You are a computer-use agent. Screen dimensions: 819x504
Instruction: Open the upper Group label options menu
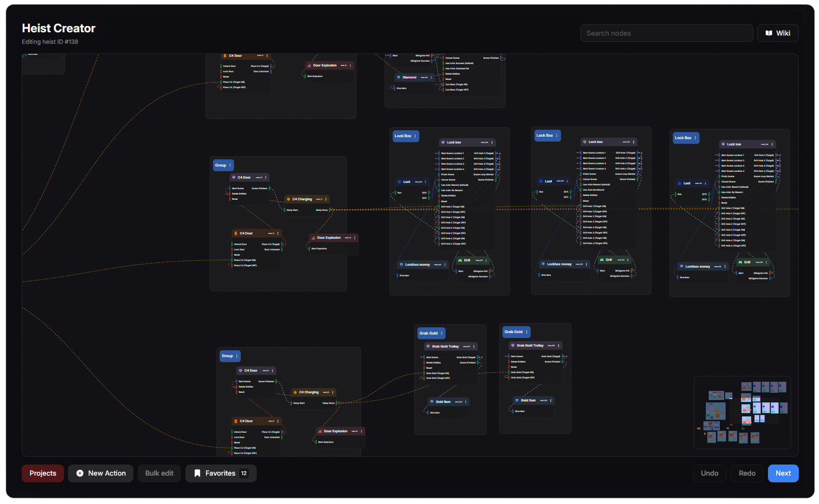click(x=230, y=165)
